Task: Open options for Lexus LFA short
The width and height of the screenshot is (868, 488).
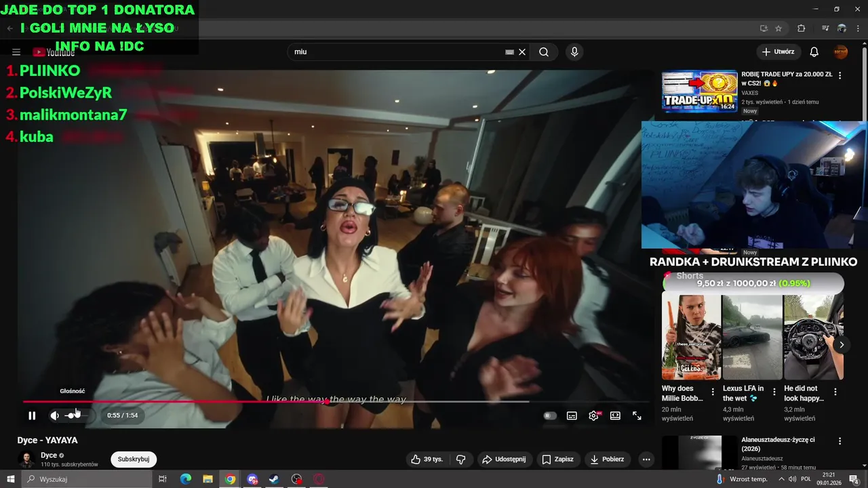Action: pos(774,392)
